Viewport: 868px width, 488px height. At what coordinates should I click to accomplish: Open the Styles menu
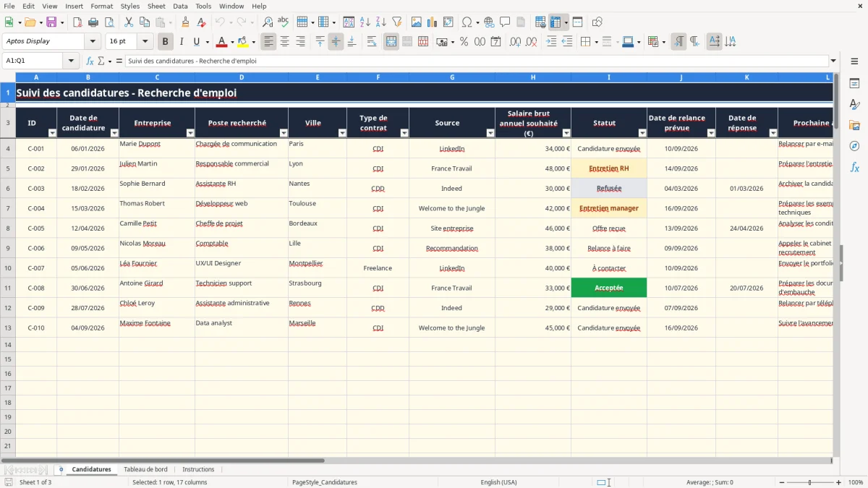point(130,6)
